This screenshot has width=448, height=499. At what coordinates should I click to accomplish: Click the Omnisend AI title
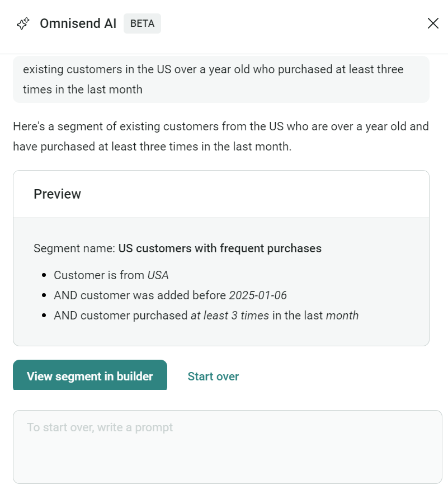[x=78, y=23]
